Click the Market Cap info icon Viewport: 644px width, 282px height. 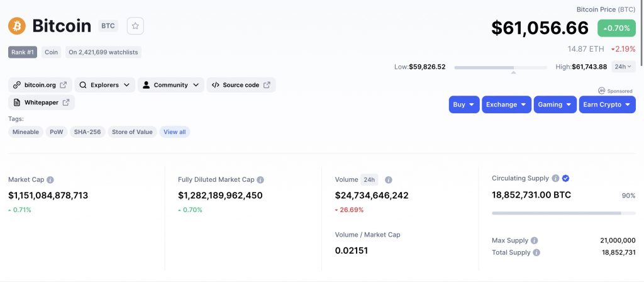click(x=50, y=179)
